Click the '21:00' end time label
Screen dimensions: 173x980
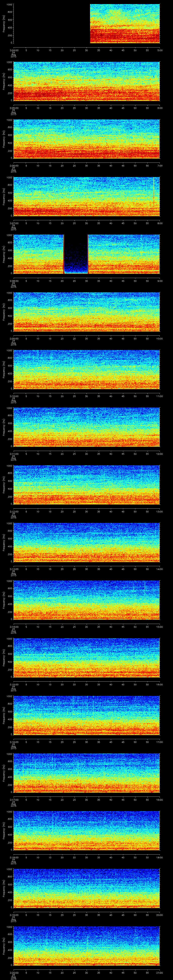pos(160,972)
